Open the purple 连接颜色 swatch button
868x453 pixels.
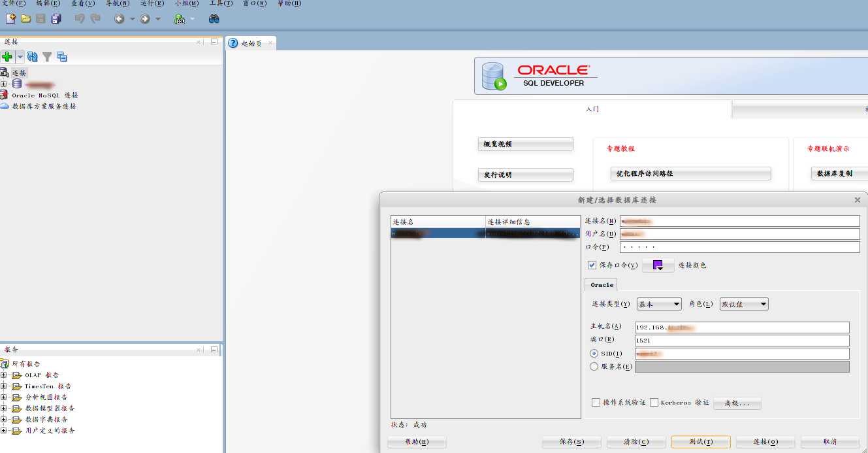tap(658, 265)
